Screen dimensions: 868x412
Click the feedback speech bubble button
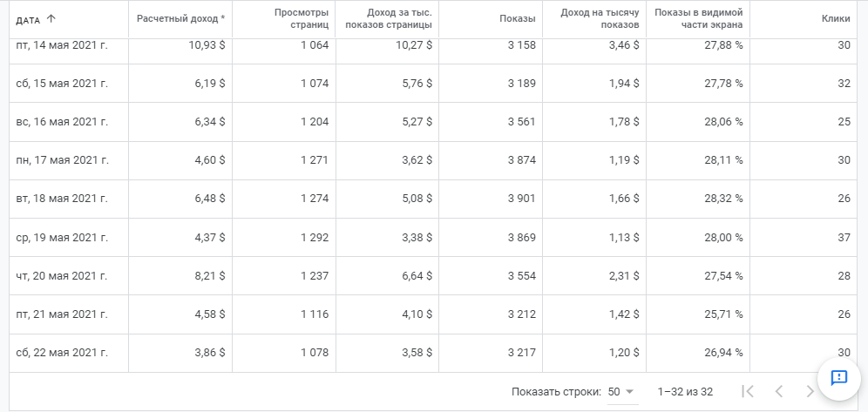pos(838,377)
